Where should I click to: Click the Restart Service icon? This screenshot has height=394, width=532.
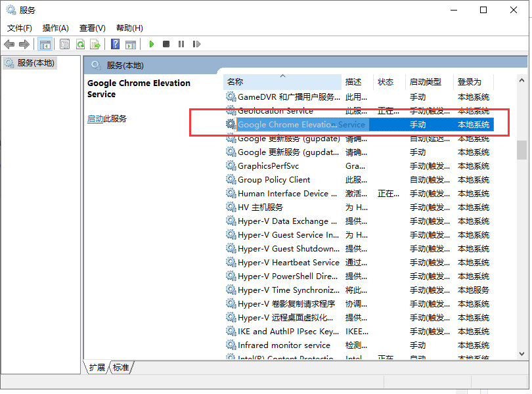click(196, 44)
